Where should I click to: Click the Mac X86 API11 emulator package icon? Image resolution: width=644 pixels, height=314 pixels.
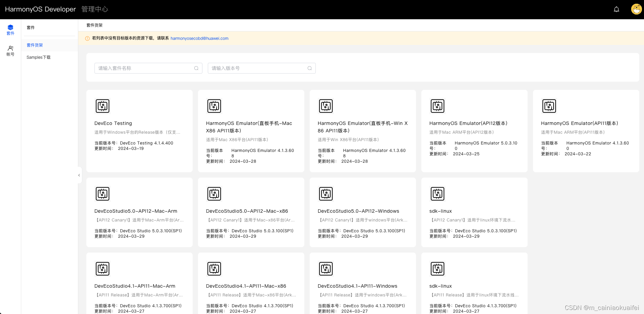tap(214, 106)
